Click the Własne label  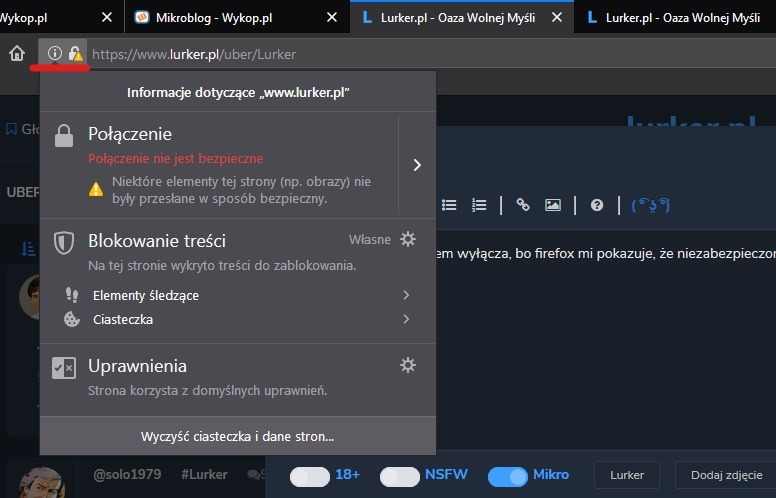[x=370, y=240]
